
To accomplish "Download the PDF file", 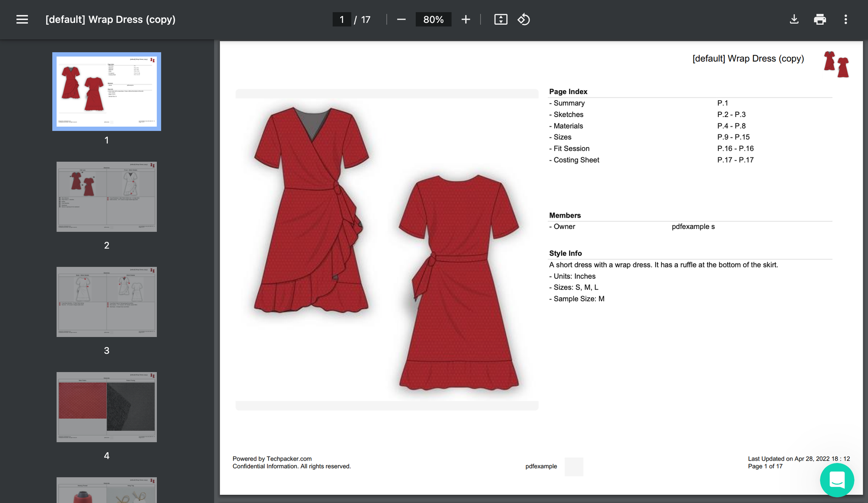I will [794, 20].
